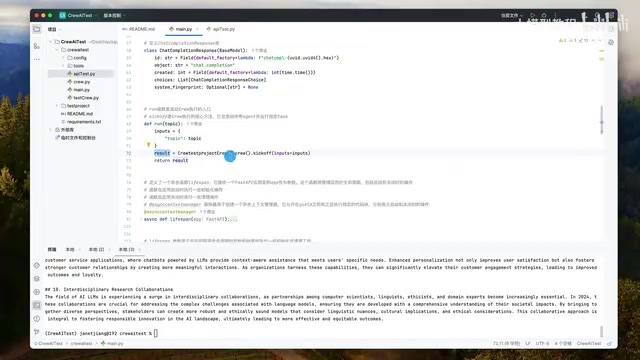Click the editor vertical scrollbar thumb

(602, 120)
